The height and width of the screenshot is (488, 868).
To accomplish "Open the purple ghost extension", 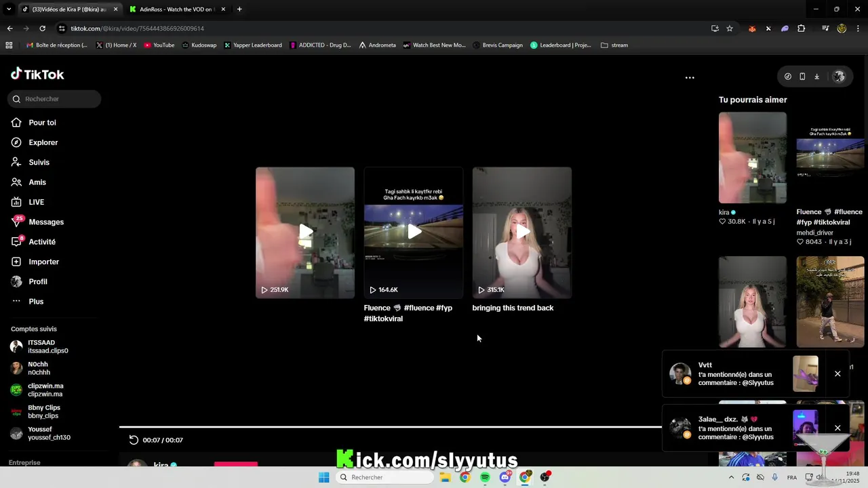I will [x=785, y=28].
